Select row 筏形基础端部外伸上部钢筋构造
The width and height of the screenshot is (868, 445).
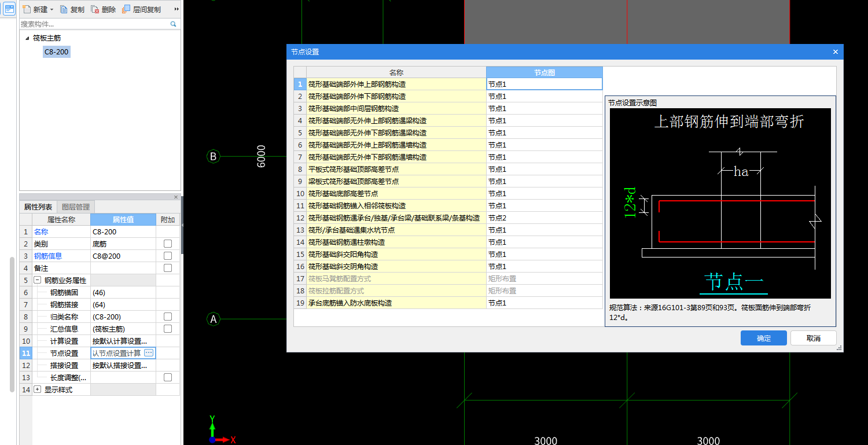pyautogui.click(x=396, y=84)
